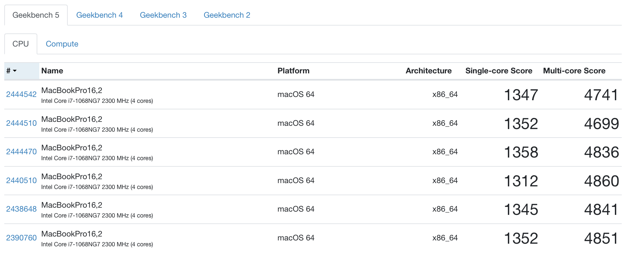This screenshot has height=264, width=644.
Task: Open benchmark result 2444470
Action: coord(21,152)
